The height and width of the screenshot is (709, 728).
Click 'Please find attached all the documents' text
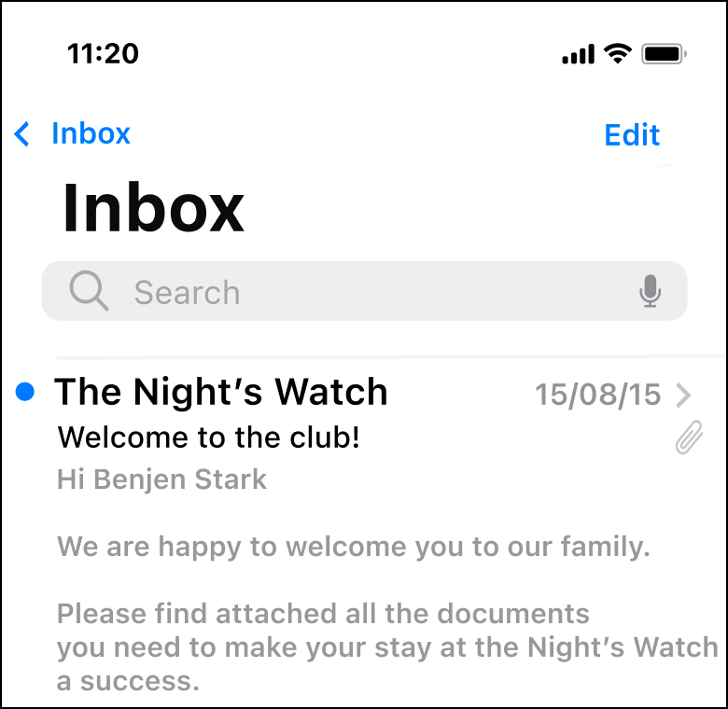coord(323,614)
